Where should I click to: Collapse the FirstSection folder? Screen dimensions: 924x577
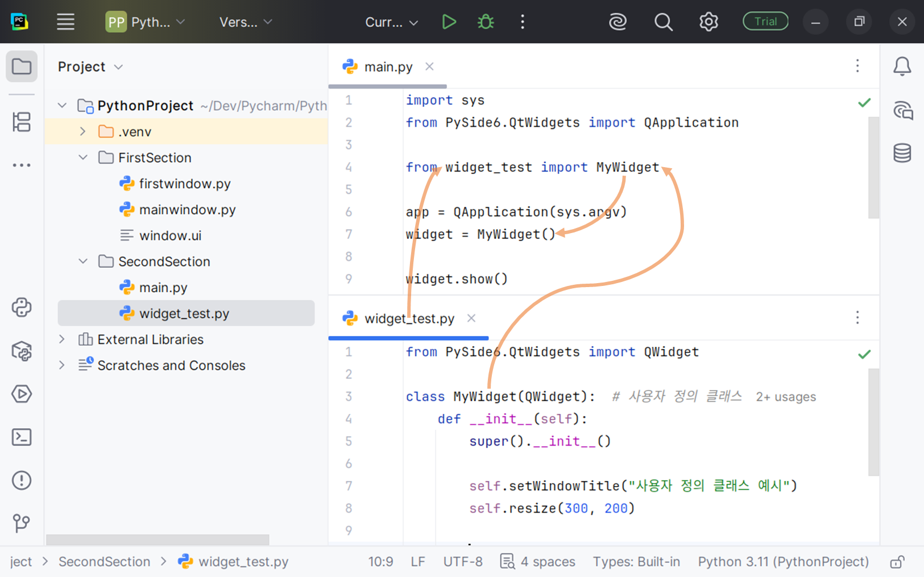83,157
